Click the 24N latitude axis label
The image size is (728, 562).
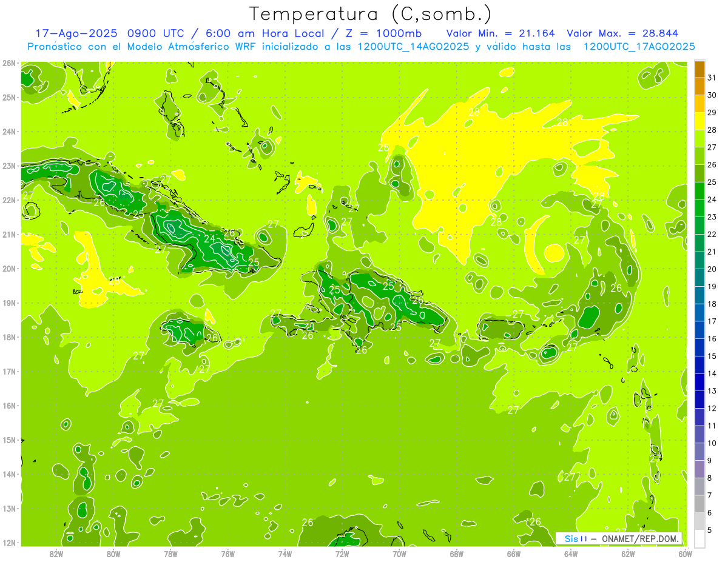tap(8, 132)
